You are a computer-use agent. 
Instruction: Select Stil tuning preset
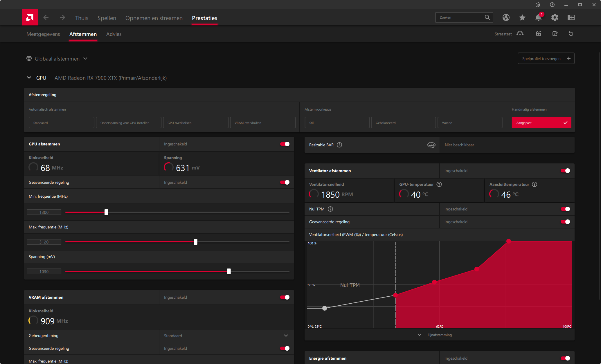pyautogui.click(x=337, y=122)
